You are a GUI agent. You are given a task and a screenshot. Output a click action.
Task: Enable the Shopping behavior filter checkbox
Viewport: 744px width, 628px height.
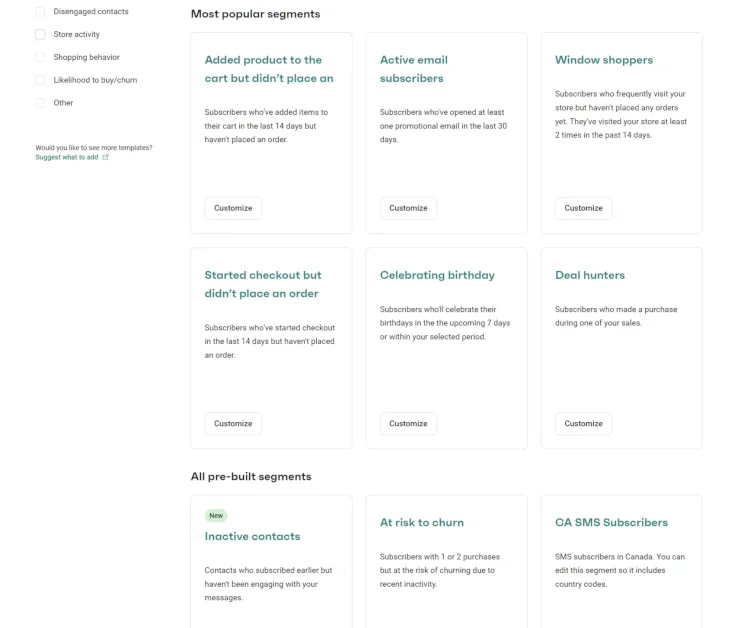[40, 57]
